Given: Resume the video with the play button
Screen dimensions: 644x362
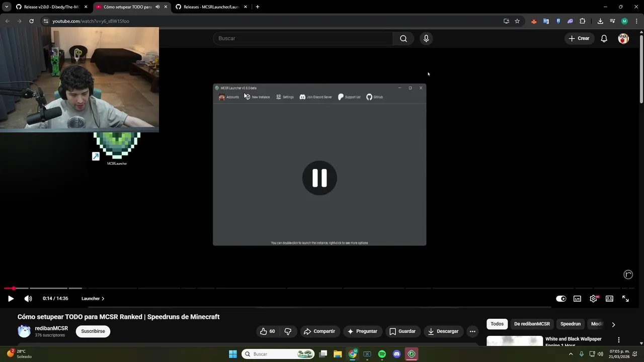Looking at the screenshot, I should tap(11, 299).
